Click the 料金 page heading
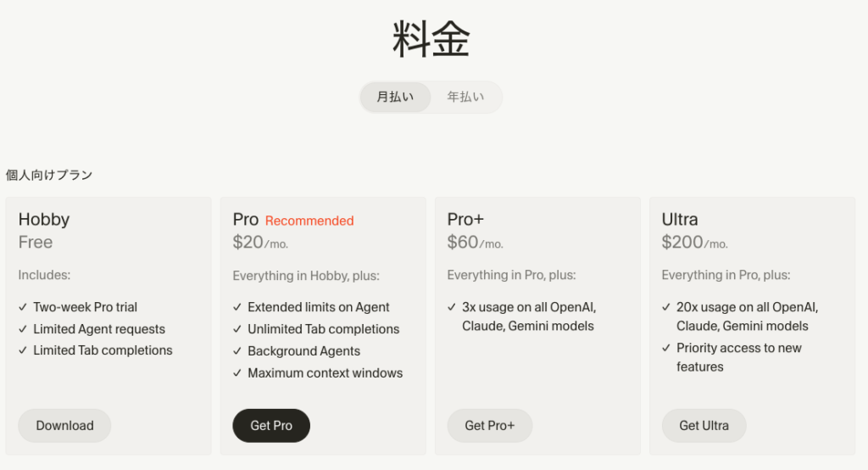Viewport: 868px width, 470px height. tap(431, 40)
